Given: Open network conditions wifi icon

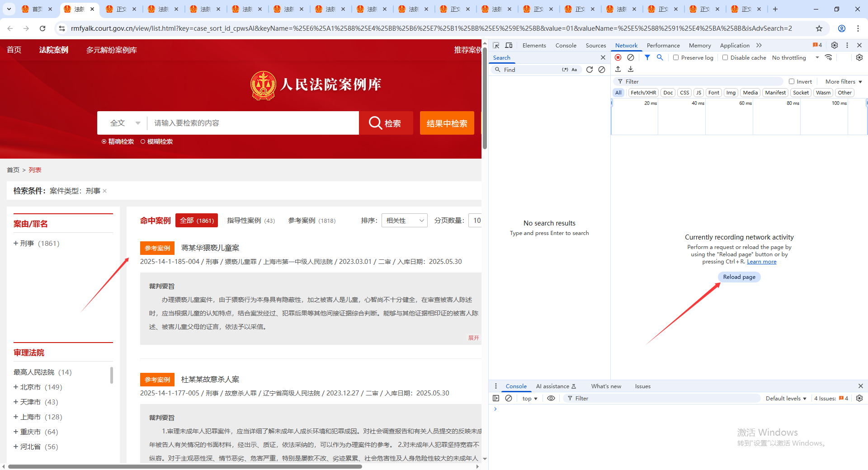Looking at the screenshot, I should tap(829, 57).
